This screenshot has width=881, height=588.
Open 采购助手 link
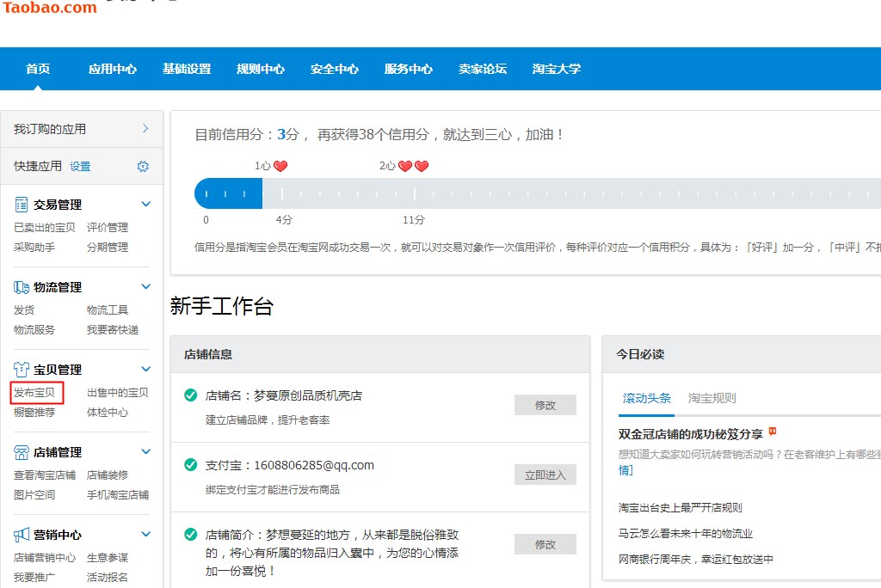click(34, 247)
